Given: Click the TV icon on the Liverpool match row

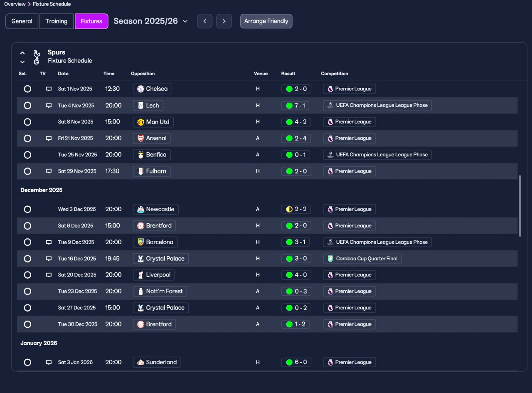Looking at the screenshot, I should [x=49, y=275].
